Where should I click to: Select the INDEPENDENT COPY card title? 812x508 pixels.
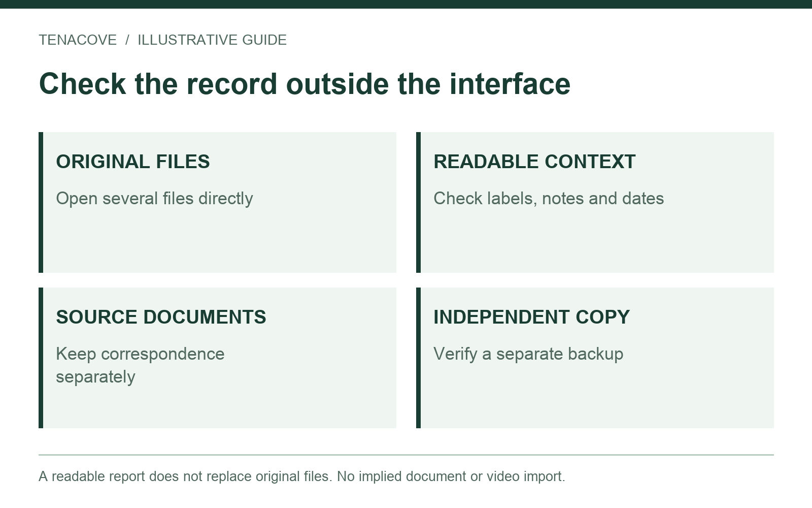[531, 317]
